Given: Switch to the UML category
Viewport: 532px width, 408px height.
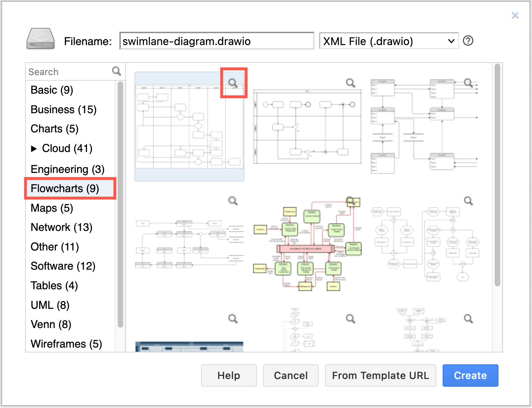Looking at the screenshot, I should (50, 305).
